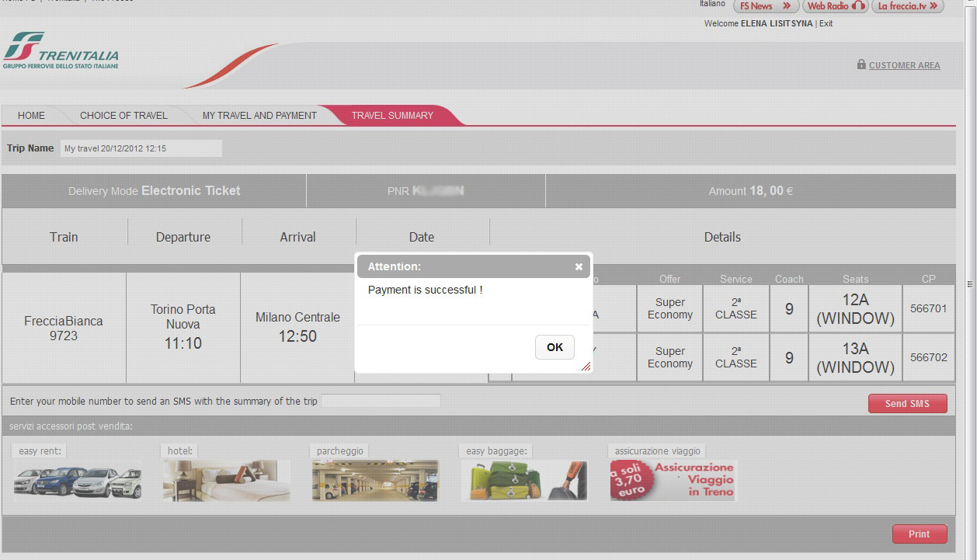This screenshot has width=977, height=560.
Task: Click the mobile number input field
Action: (x=381, y=401)
